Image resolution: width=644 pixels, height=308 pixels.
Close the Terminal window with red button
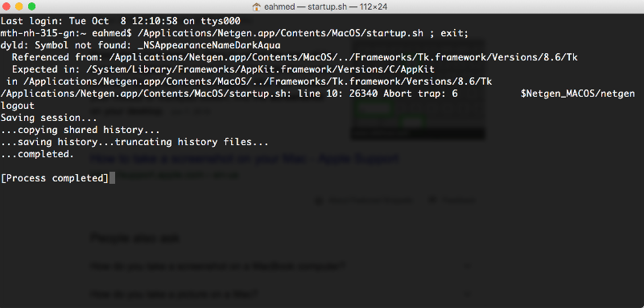6,6
